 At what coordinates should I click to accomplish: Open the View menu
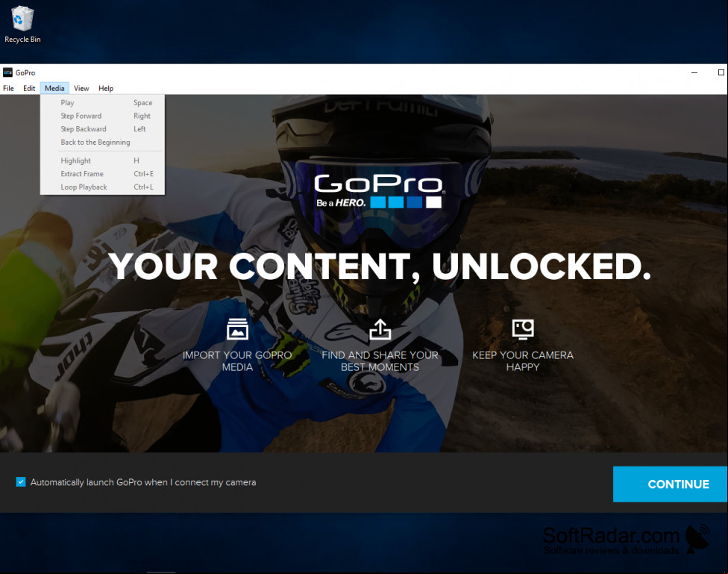click(81, 88)
